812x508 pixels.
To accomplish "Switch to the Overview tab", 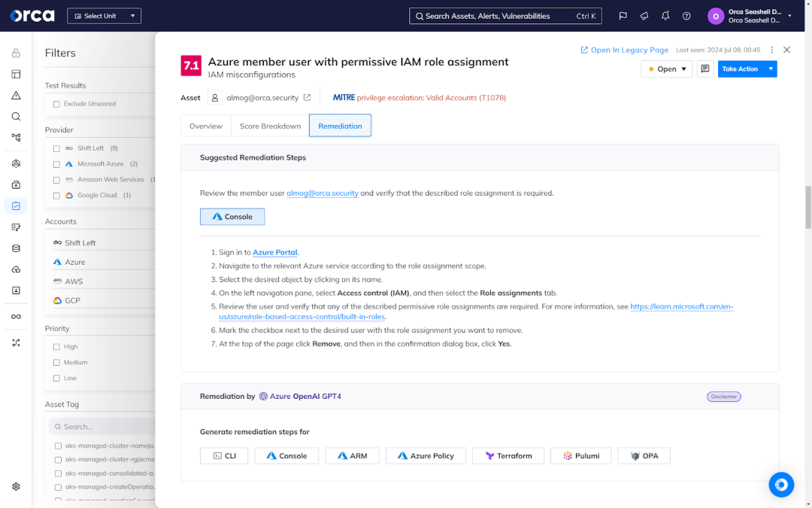I will point(205,126).
